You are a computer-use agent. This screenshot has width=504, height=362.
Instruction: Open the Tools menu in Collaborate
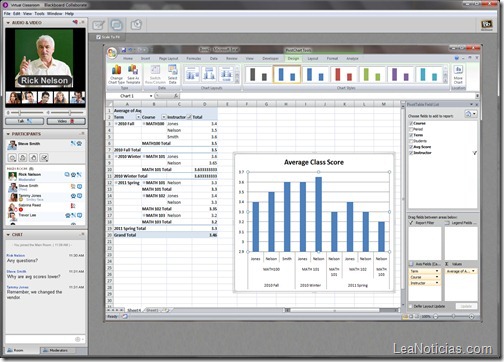39,14
